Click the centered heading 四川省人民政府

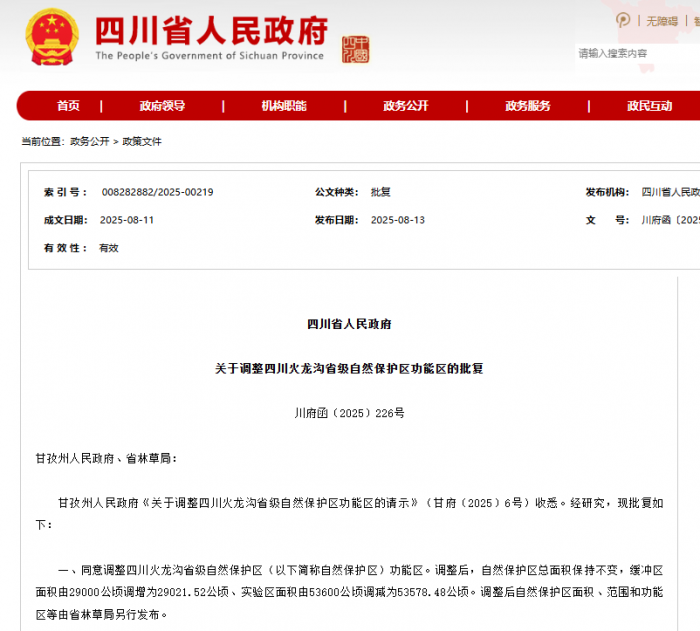coord(349,324)
